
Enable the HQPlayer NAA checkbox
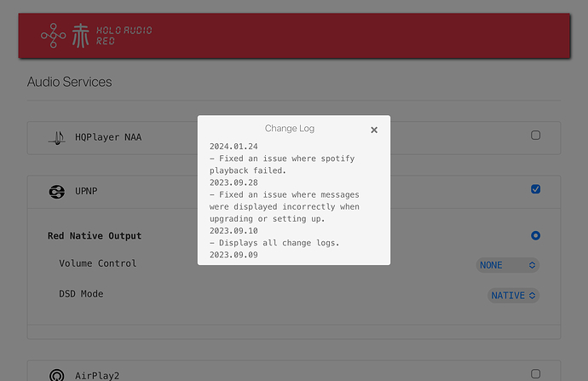coord(535,135)
